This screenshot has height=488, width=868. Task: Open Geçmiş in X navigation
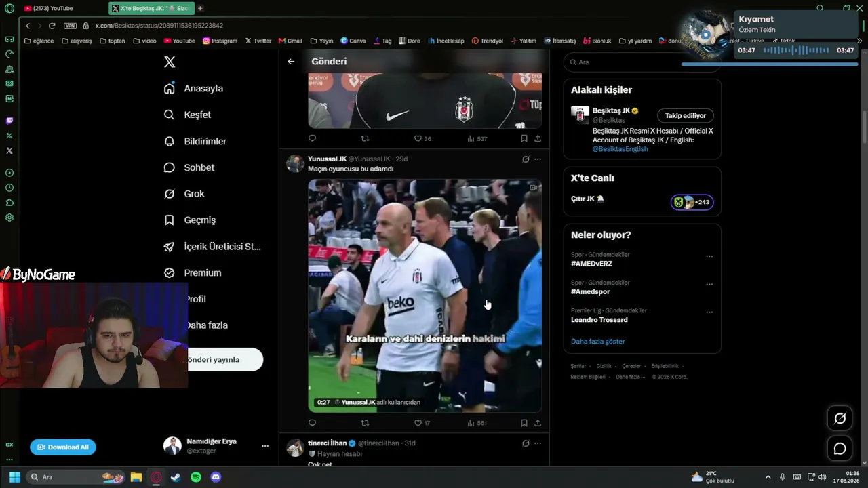click(190, 220)
